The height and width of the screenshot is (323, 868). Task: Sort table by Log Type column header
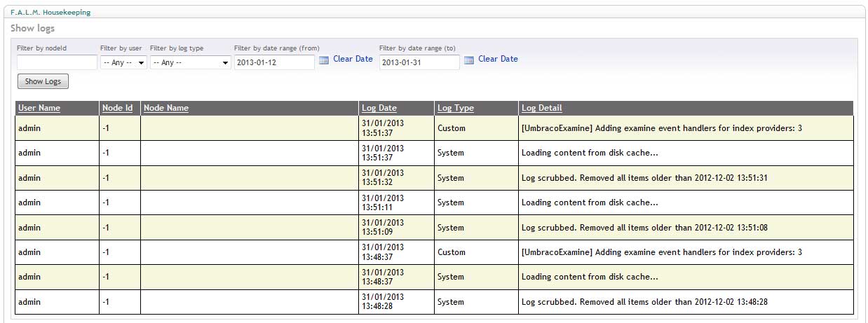pos(456,108)
